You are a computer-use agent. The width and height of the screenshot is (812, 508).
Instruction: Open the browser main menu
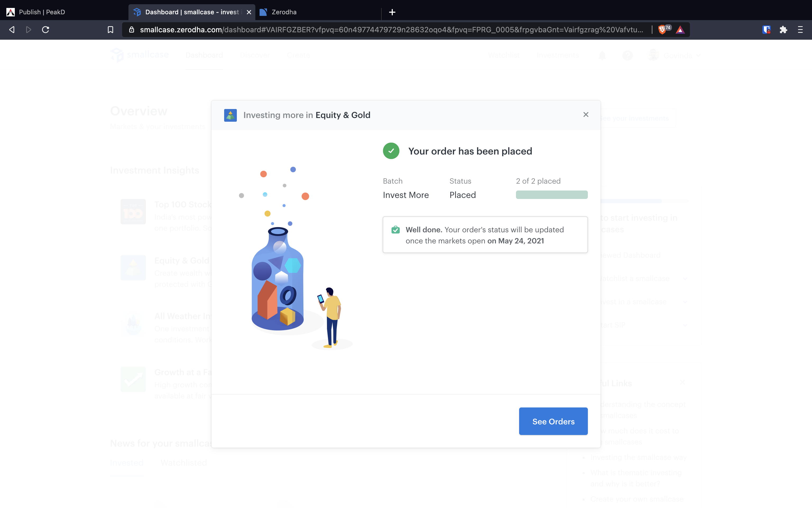tap(800, 30)
